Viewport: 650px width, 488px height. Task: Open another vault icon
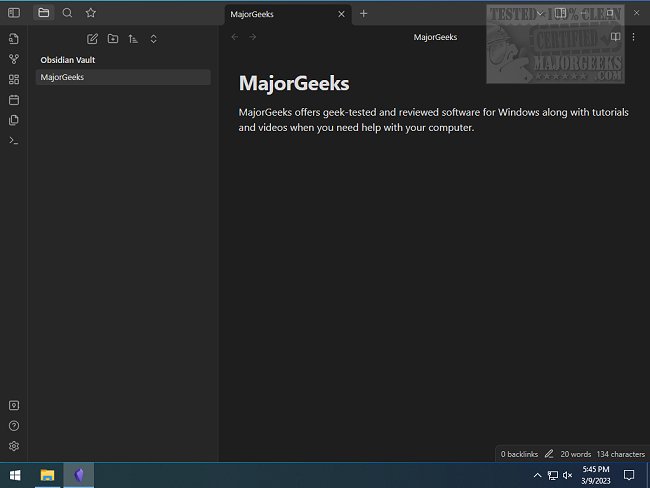pyautogui.click(x=14, y=405)
